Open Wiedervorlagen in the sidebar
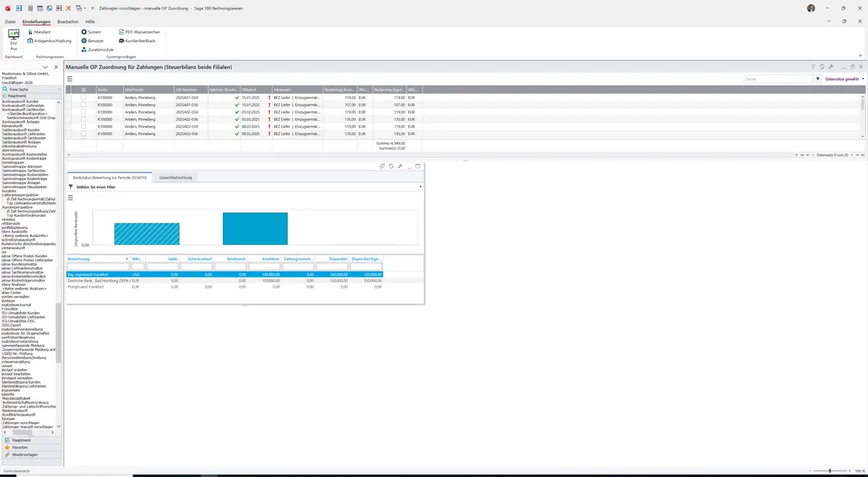The image size is (868, 477). (31, 455)
